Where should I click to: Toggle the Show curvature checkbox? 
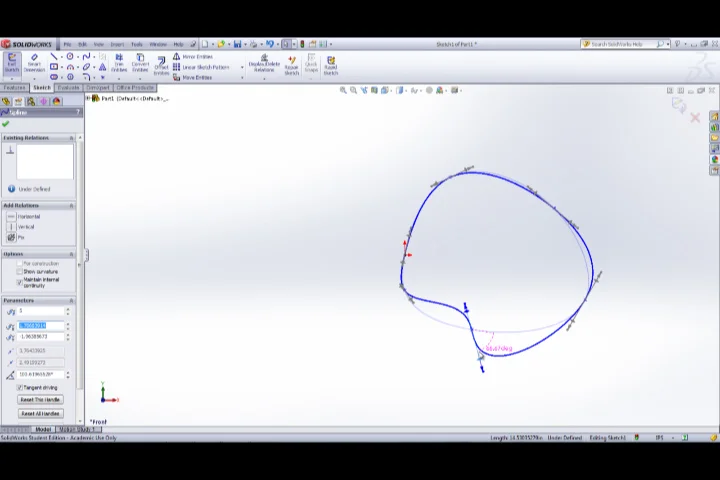pyautogui.click(x=19, y=271)
